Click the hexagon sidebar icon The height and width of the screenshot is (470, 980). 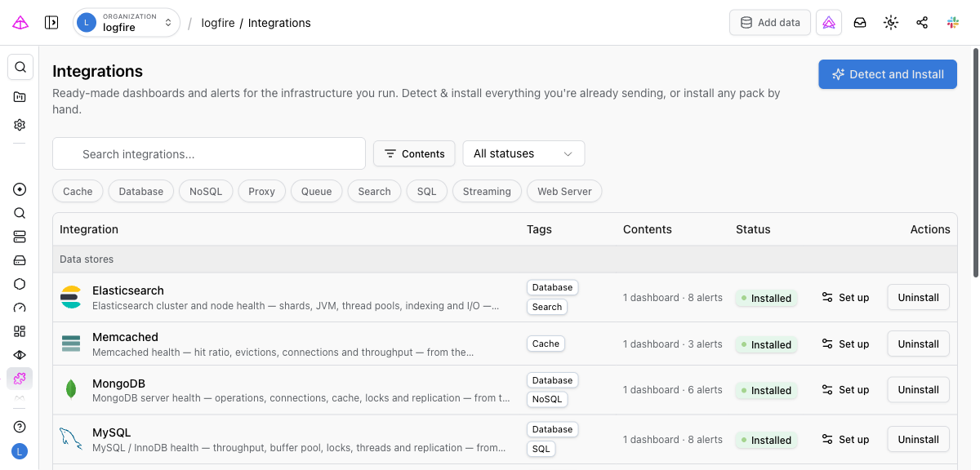[x=20, y=284]
